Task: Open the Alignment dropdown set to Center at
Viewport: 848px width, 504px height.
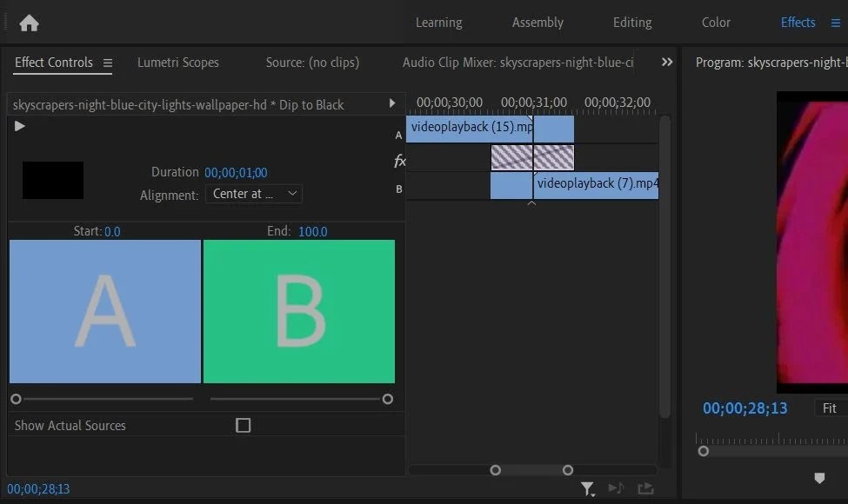Action: pos(253,194)
